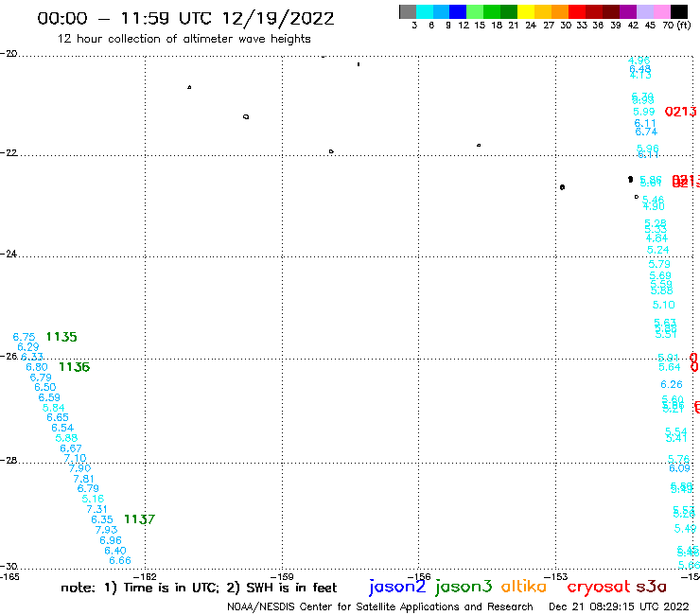
Task: Click the lavender 45 ft legend swatch
Action: point(644,11)
